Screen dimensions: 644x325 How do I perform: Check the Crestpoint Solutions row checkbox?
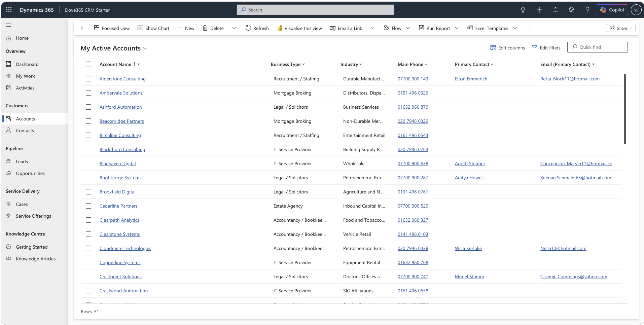pyautogui.click(x=88, y=277)
